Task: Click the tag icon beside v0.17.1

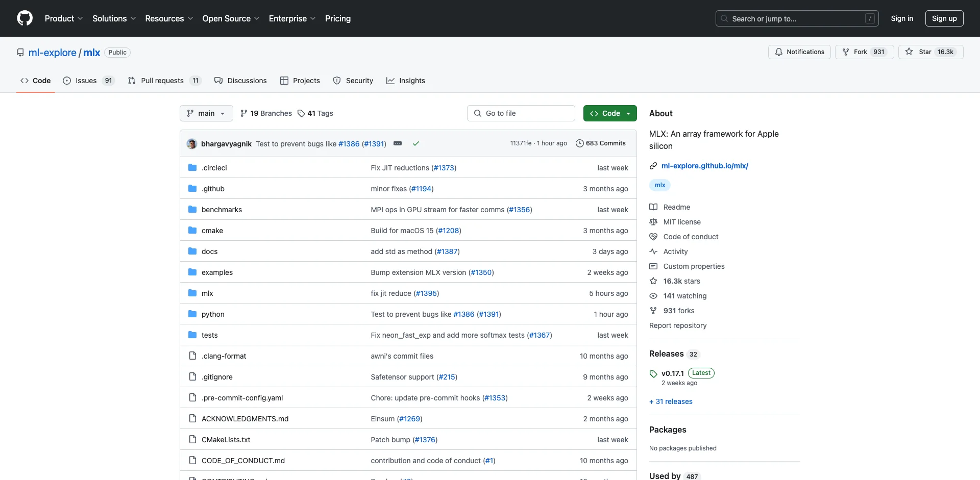Action: pyautogui.click(x=653, y=374)
